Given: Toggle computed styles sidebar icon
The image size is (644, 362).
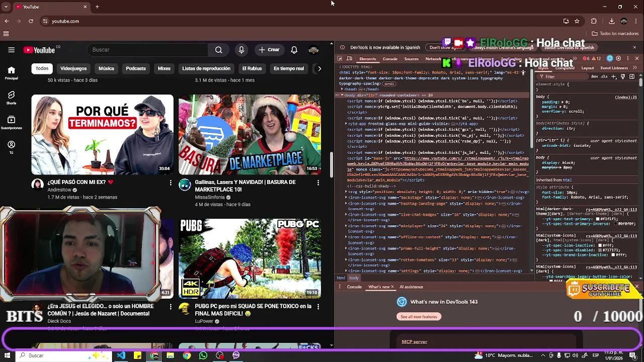Looking at the screenshot, I should [x=631, y=76].
